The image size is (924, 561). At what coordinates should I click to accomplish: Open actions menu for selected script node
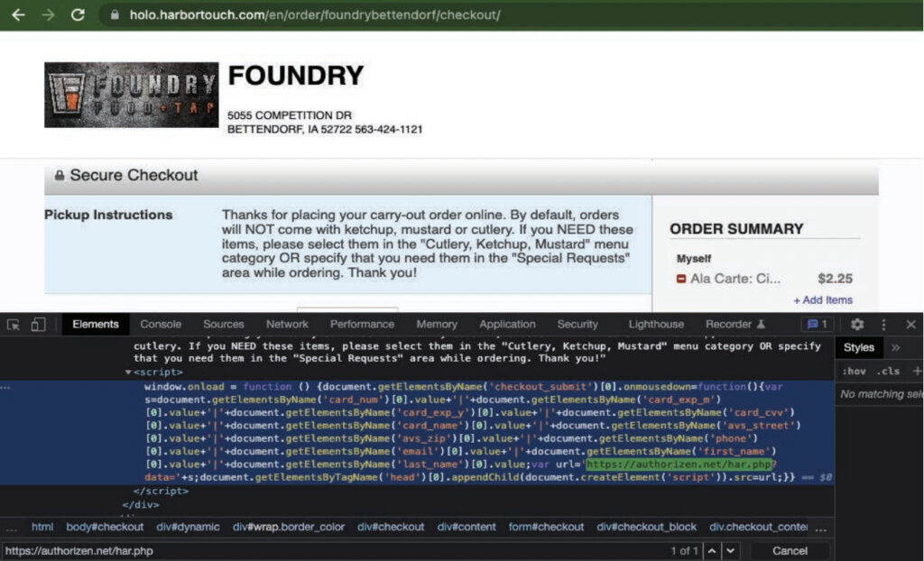[5, 387]
